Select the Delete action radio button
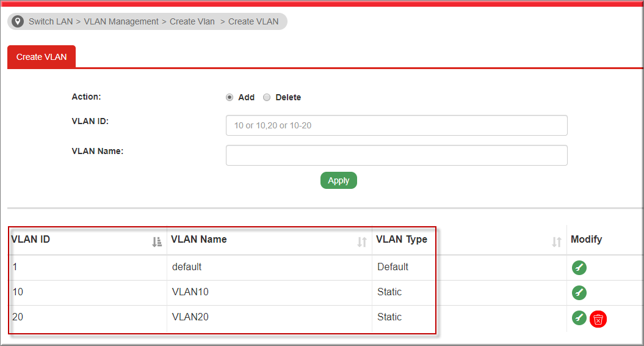This screenshot has width=644, height=346. coord(267,97)
